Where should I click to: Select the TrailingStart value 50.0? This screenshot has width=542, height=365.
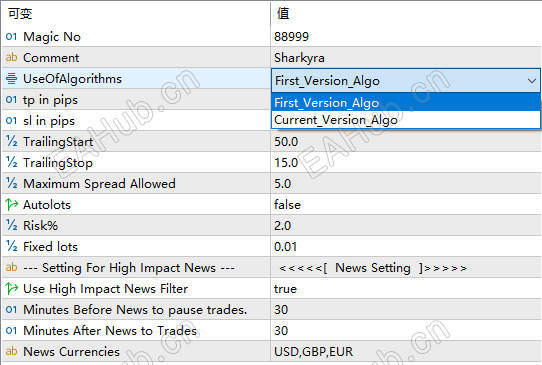tap(286, 142)
